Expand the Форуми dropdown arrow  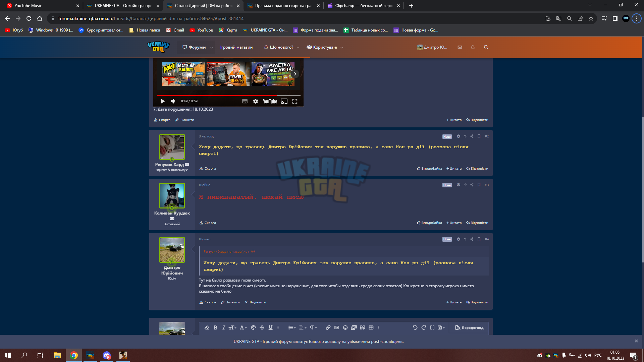pyautogui.click(x=212, y=47)
